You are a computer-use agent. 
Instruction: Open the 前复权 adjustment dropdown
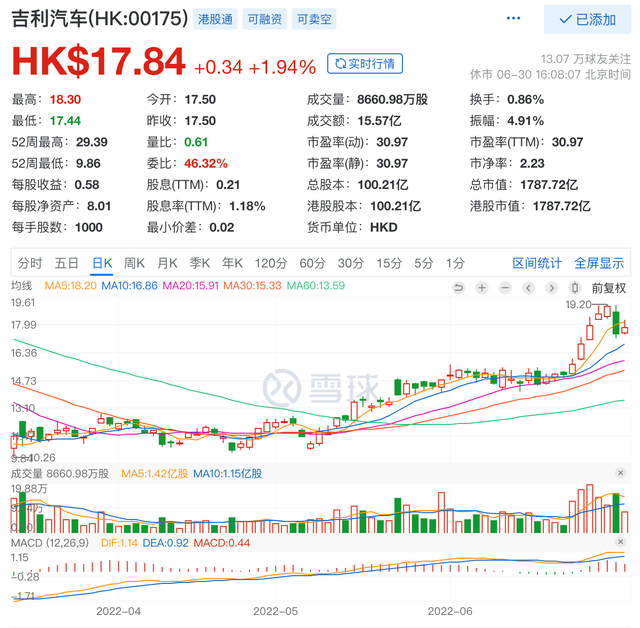pyautogui.click(x=609, y=288)
